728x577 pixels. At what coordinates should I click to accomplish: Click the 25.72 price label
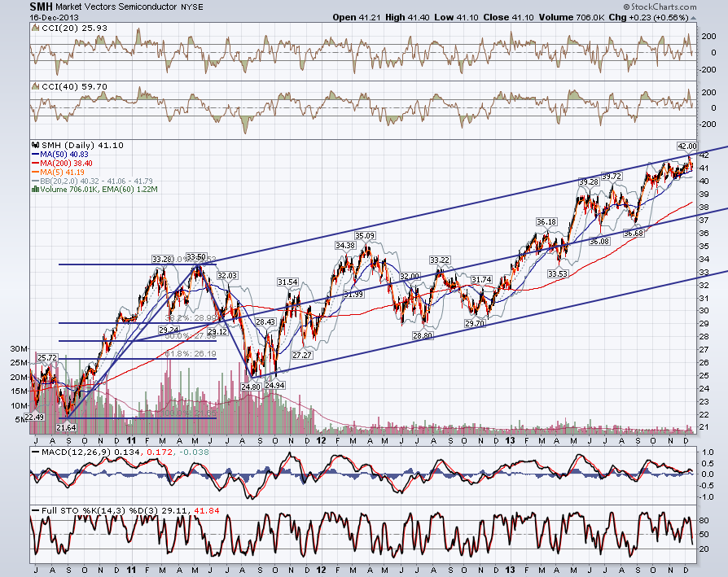47,357
